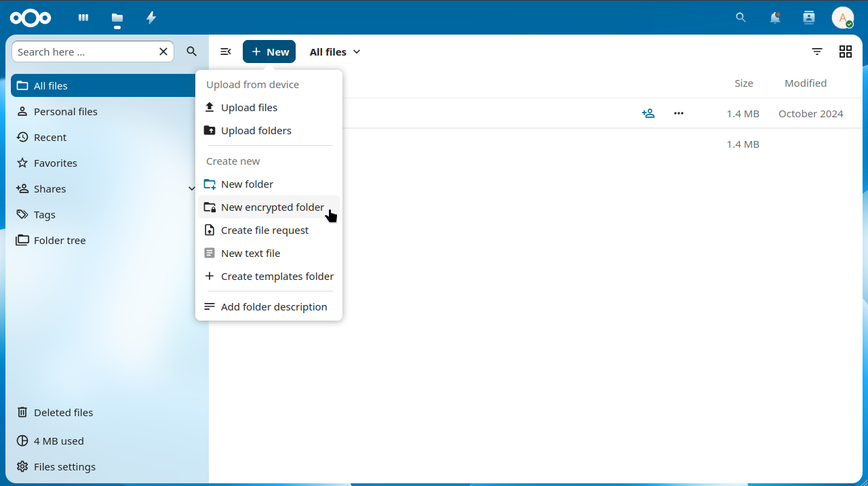Open the filter options icon
Screen dimensions: 868x486
816,52
